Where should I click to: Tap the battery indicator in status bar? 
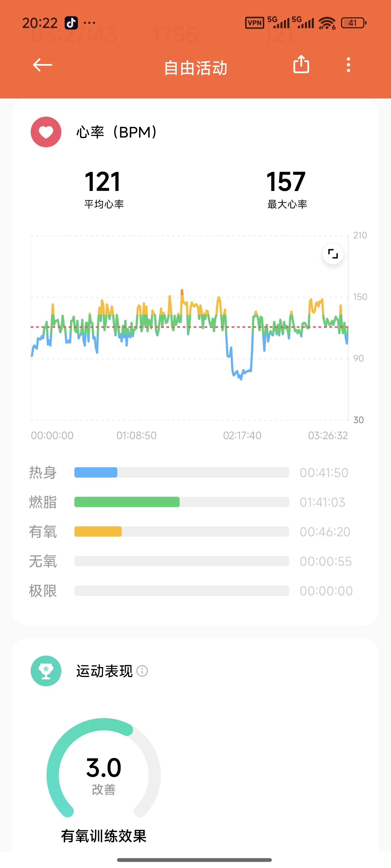pyautogui.click(x=353, y=23)
